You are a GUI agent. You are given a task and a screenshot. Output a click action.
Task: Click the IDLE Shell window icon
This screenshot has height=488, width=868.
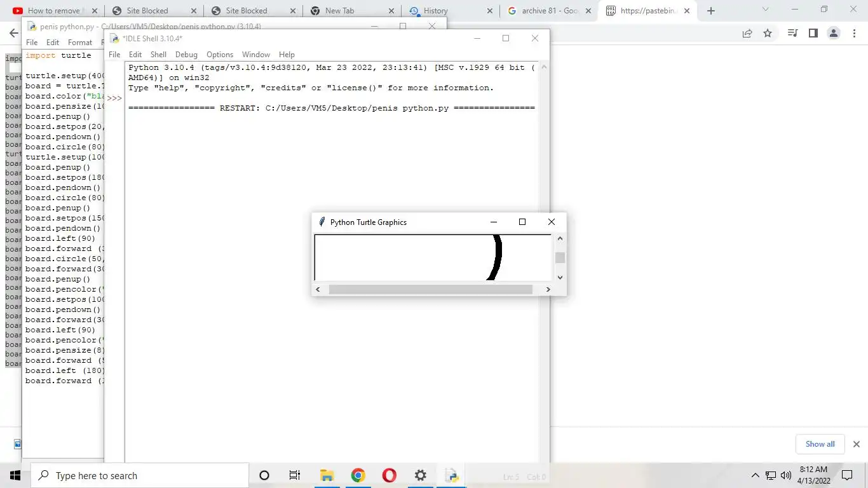(x=114, y=38)
